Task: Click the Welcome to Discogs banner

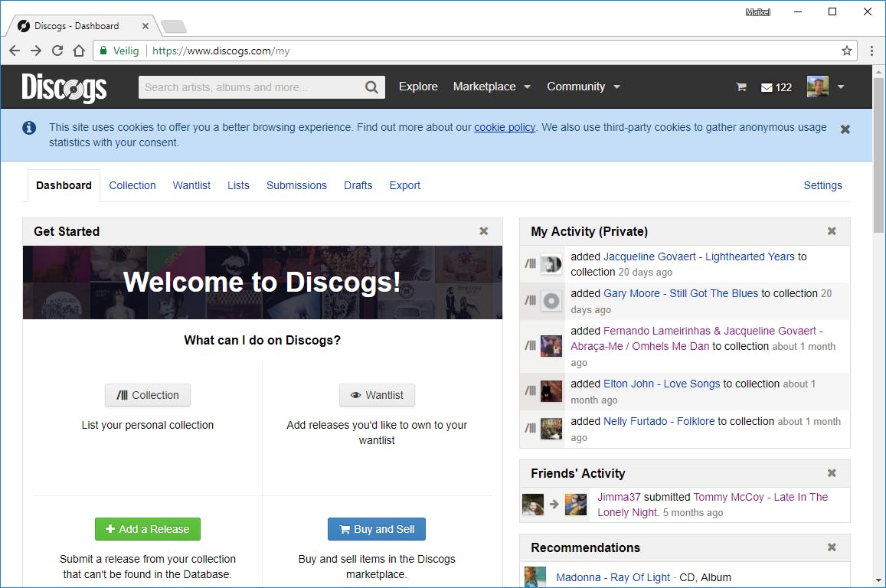Action: [262, 283]
